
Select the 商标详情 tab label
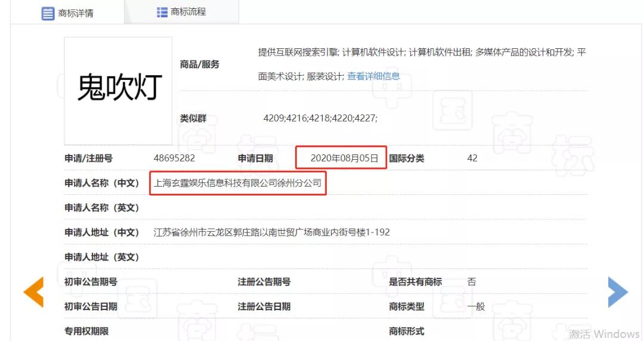pyautogui.click(x=75, y=13)
